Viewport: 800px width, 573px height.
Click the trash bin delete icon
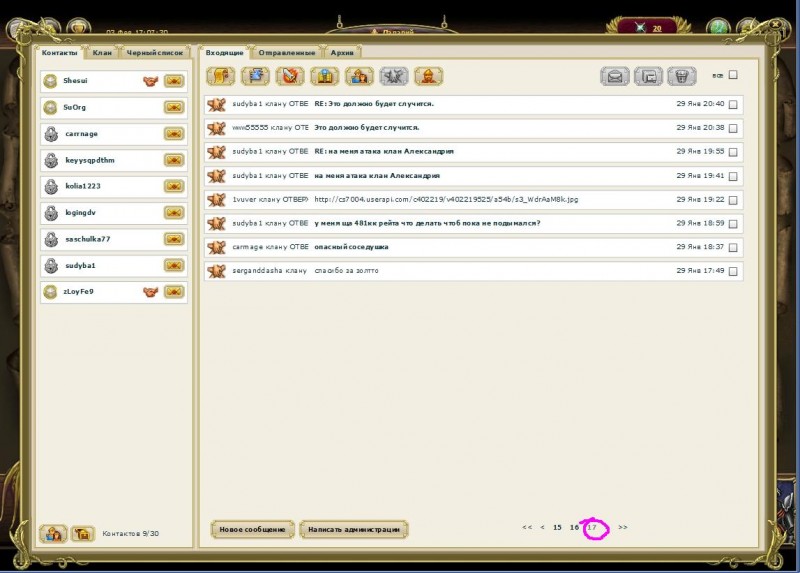point(682,75)
